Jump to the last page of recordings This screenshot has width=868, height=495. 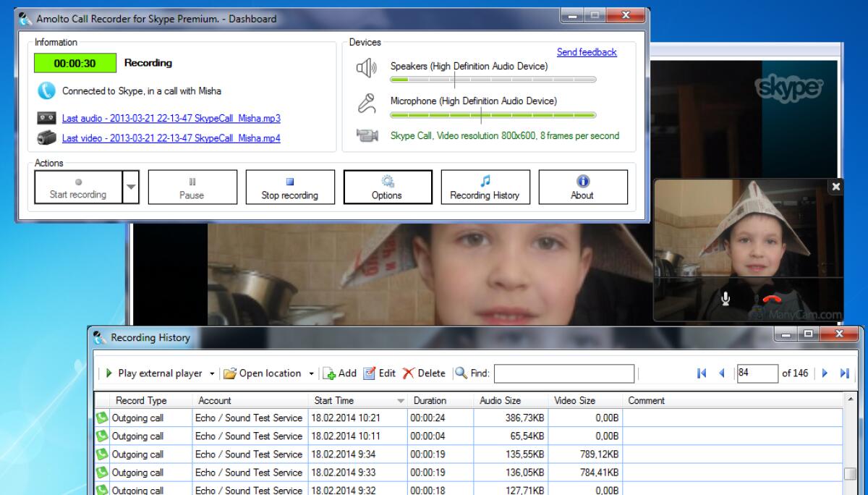click(845, 373)
